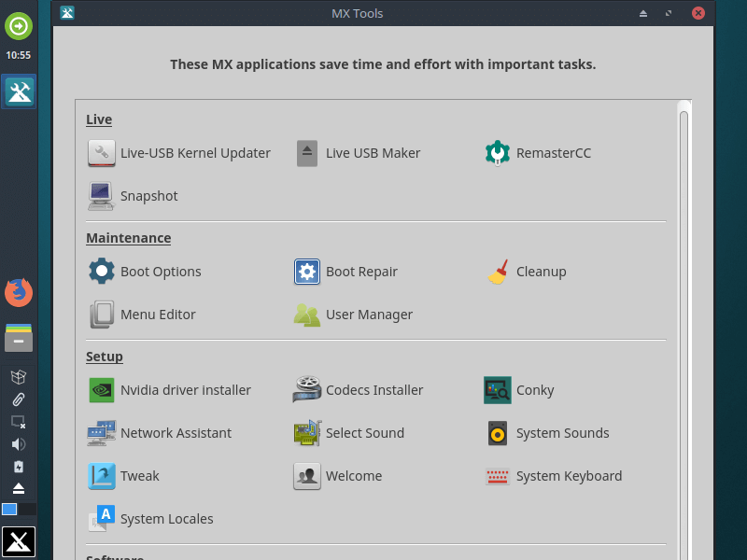This screenshot has width=747, height=560.
Task: Open Boot Repair
Action: tap(360, 272)
